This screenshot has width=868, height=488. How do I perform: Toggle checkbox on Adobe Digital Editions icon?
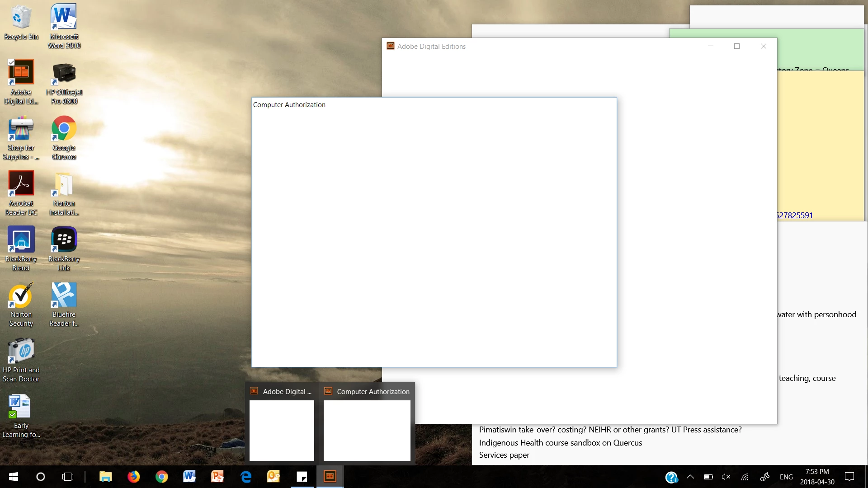[x=11, y=62]
